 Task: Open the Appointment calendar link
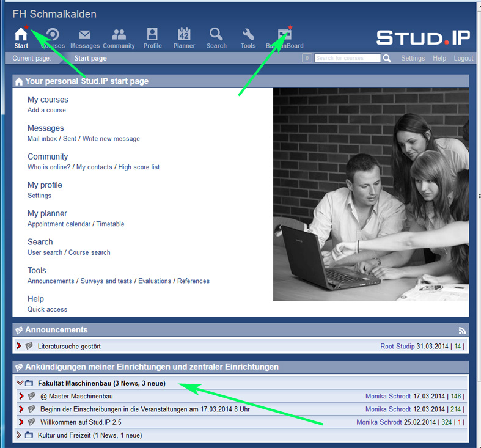[x=59, y=224]
